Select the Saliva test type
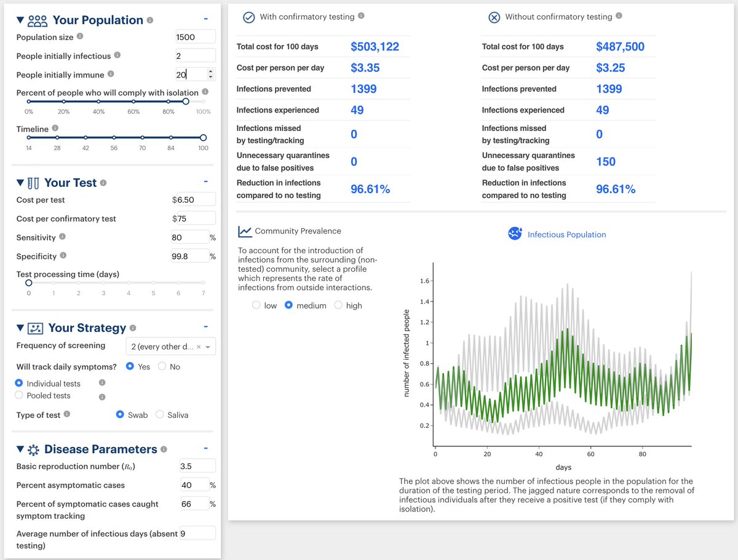Viewport: 738px width, 560px height. [160, 415]
